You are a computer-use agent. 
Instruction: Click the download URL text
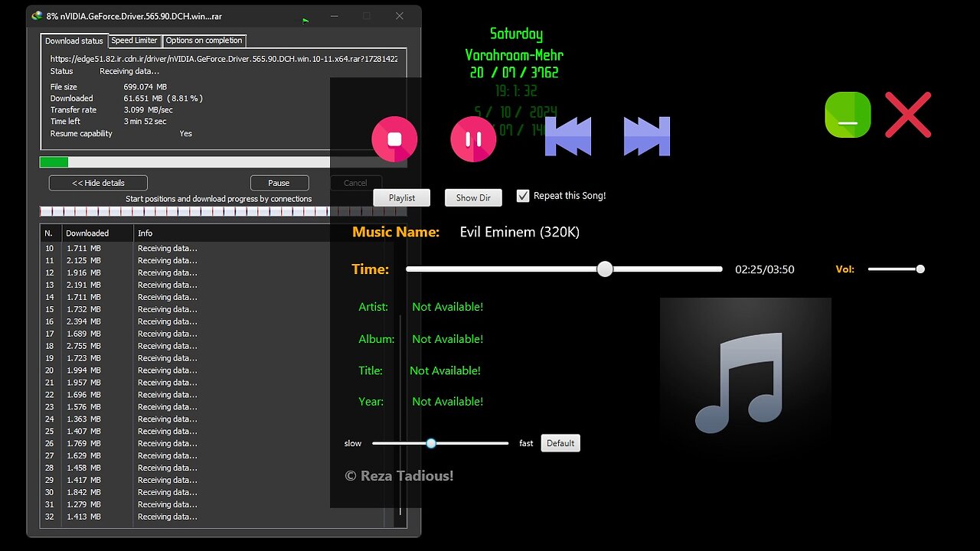[224, 58]
